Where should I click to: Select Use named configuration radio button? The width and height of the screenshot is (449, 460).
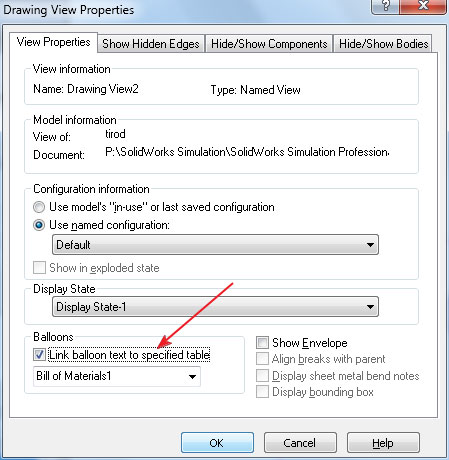[39, 225]
